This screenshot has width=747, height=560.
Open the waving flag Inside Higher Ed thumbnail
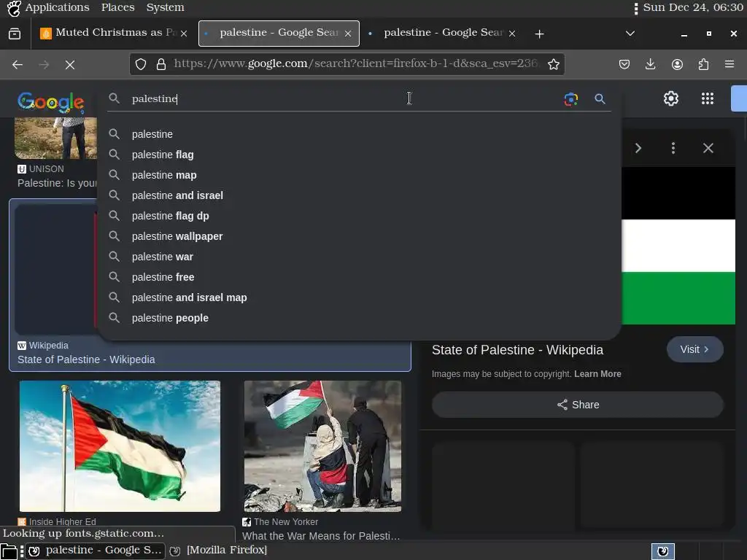tap(120, 446)
